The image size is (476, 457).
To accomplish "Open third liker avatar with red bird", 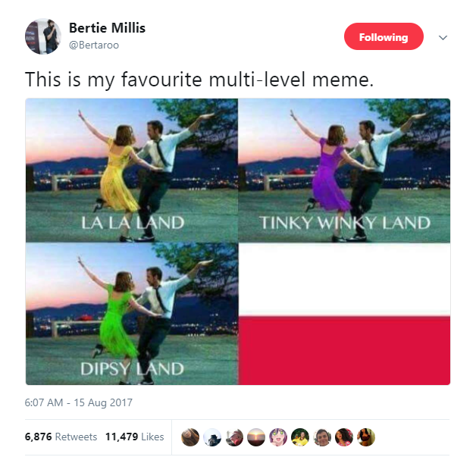I will tap(234, 437).
